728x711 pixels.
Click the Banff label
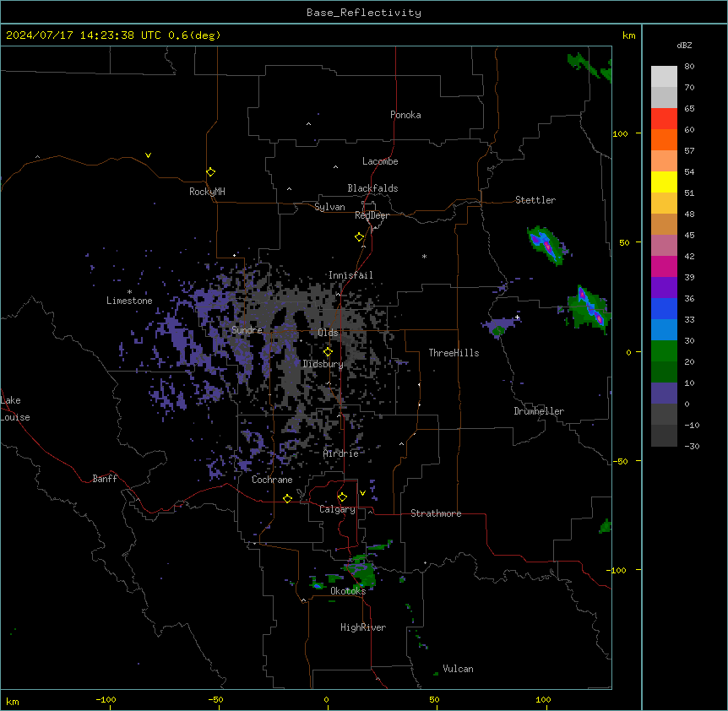coord(105,479)
